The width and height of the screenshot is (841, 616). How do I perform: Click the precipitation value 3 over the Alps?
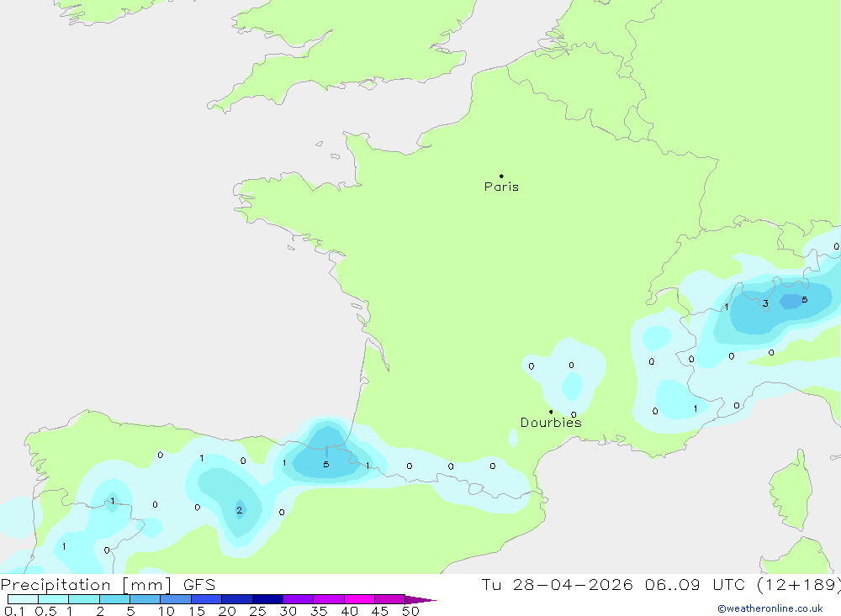tap(765, 303)
